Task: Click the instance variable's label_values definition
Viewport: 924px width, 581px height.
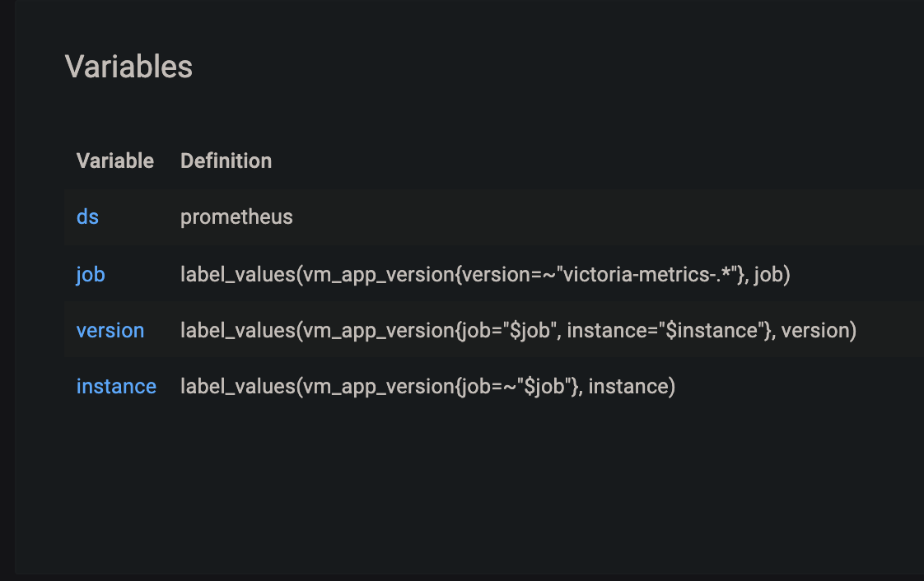Action: [x=427, y=386]
